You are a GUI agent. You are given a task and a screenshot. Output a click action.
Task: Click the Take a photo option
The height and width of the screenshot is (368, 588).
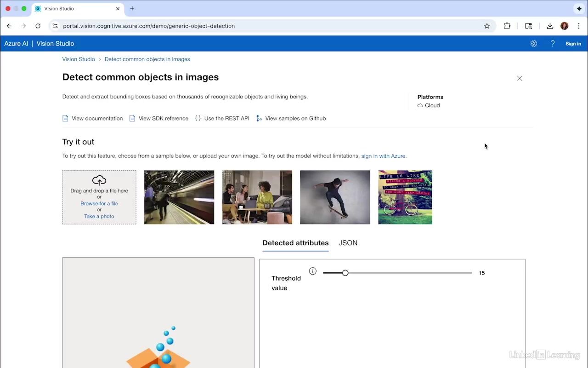coord(99,216)
